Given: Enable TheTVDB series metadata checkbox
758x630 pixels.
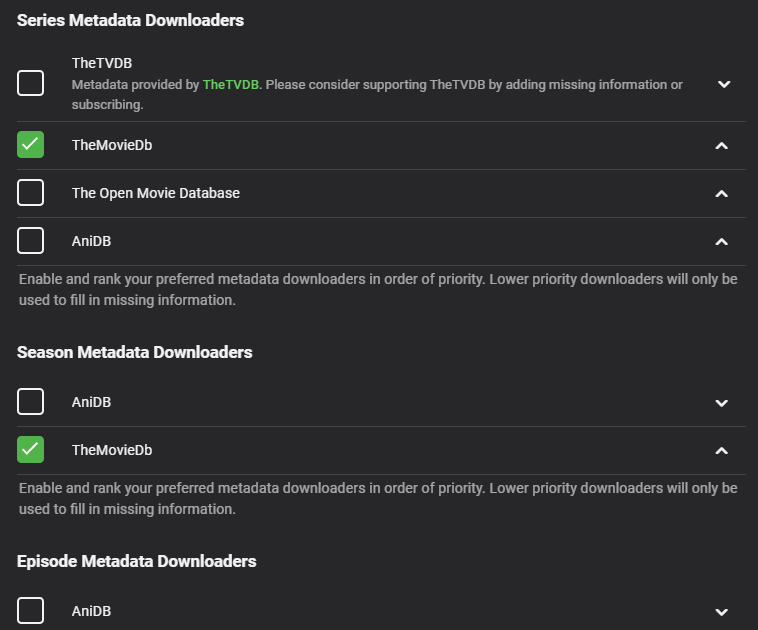Looking at the screenshot, I should pyautogui.click(x=31, y=83).
